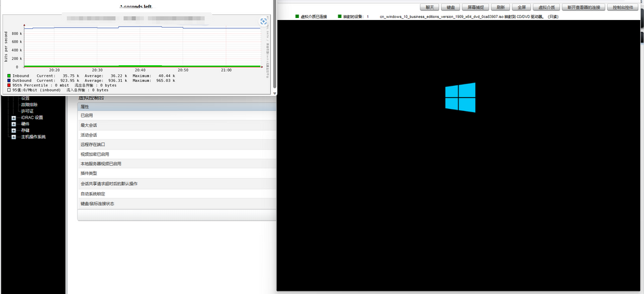Expand the 主机操作系统 tree node
This screenshot has height=294, width=644.
click(x=14, y=137)
